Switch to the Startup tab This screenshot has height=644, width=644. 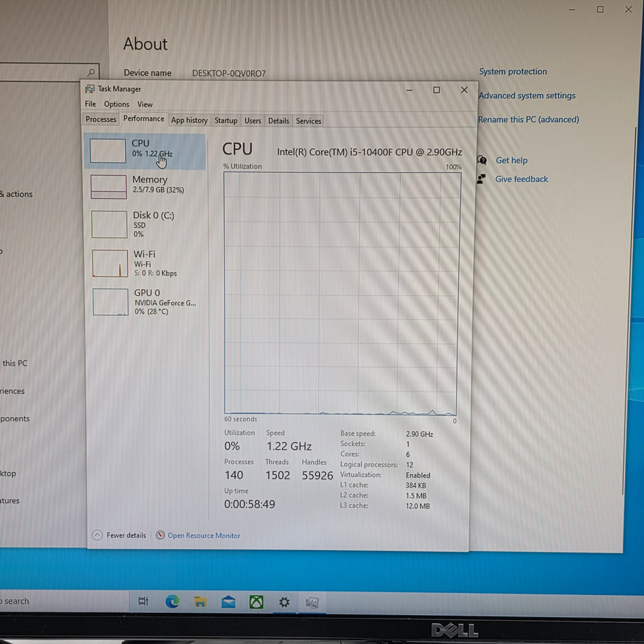(226, 121)
